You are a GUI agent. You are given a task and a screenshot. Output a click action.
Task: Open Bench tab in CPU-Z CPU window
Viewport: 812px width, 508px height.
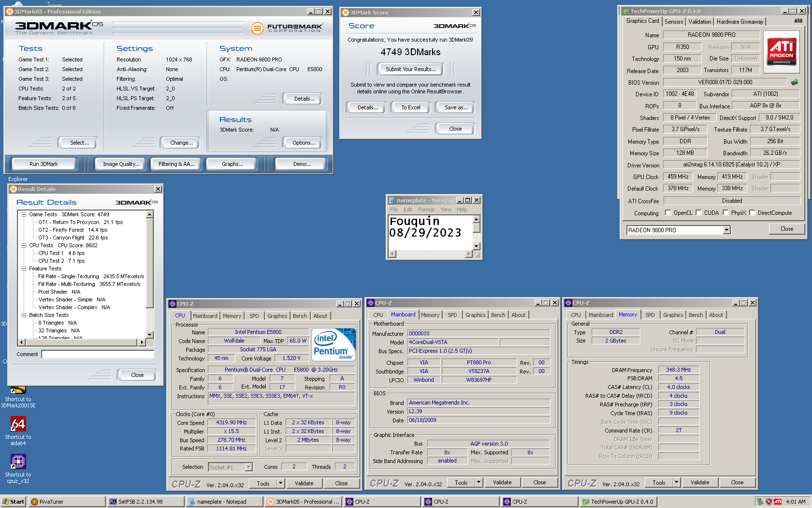coord(300,316)
